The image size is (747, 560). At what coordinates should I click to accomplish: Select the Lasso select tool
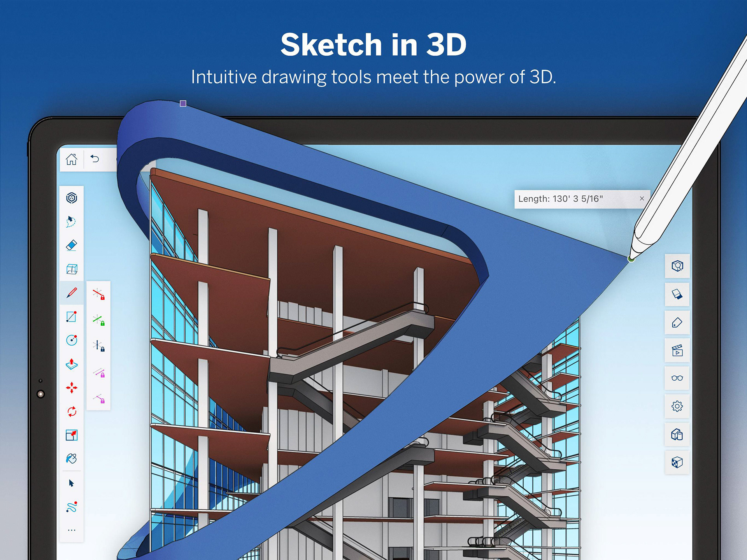pos(71,222)
